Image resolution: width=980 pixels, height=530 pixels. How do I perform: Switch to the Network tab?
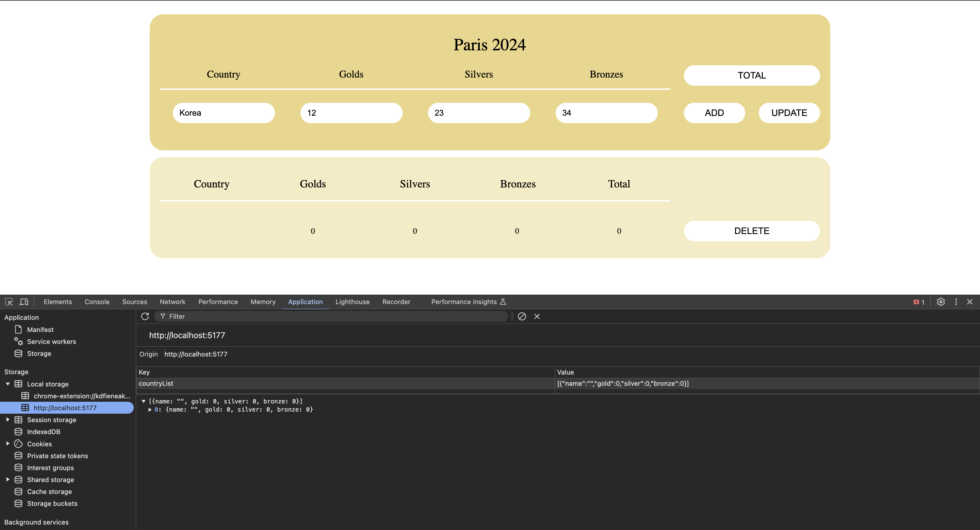tap(172, 302)
